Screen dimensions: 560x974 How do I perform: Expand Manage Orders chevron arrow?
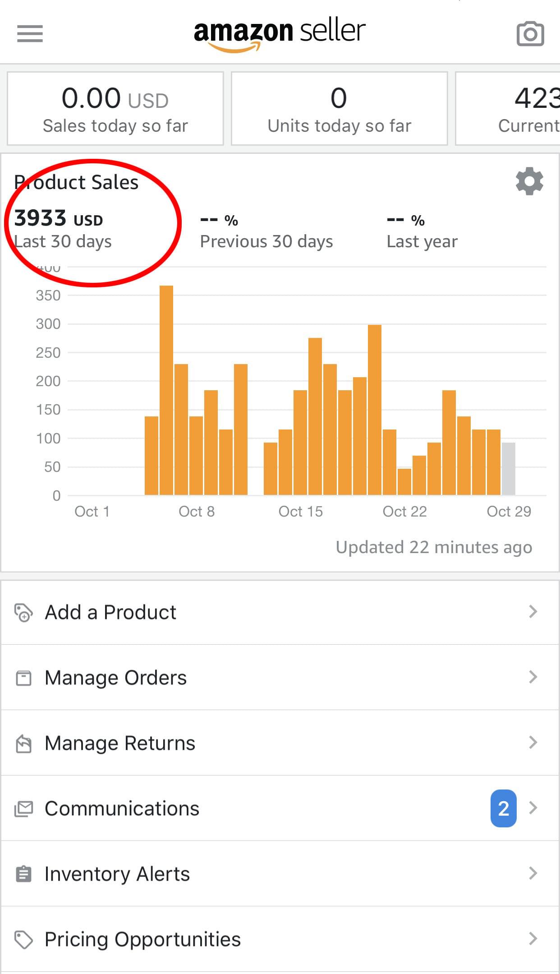click(533, 677)
